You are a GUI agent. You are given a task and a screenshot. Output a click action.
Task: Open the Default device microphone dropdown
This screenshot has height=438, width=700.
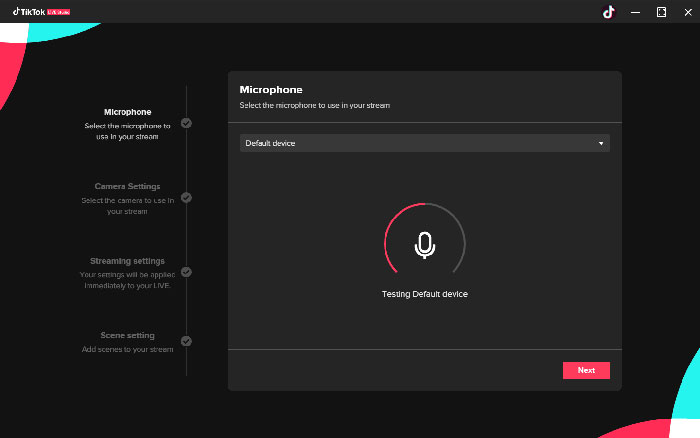point(424,143)
